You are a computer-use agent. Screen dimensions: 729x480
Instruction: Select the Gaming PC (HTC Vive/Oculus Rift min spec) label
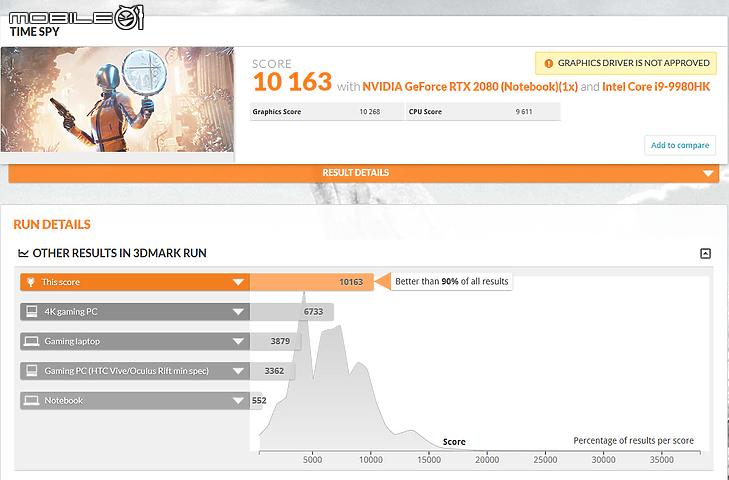[x=126, y=371]
